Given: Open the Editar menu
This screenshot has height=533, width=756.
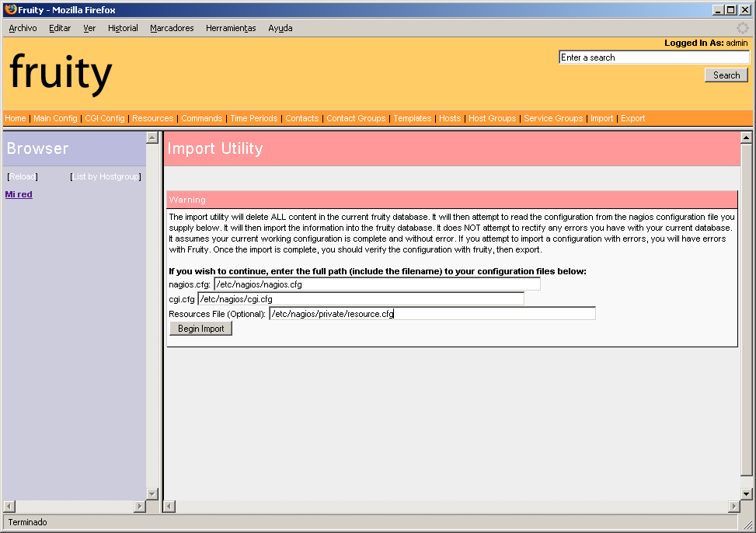Looking at the screenshot, I should pyautogui.click(x=60, y=28).
